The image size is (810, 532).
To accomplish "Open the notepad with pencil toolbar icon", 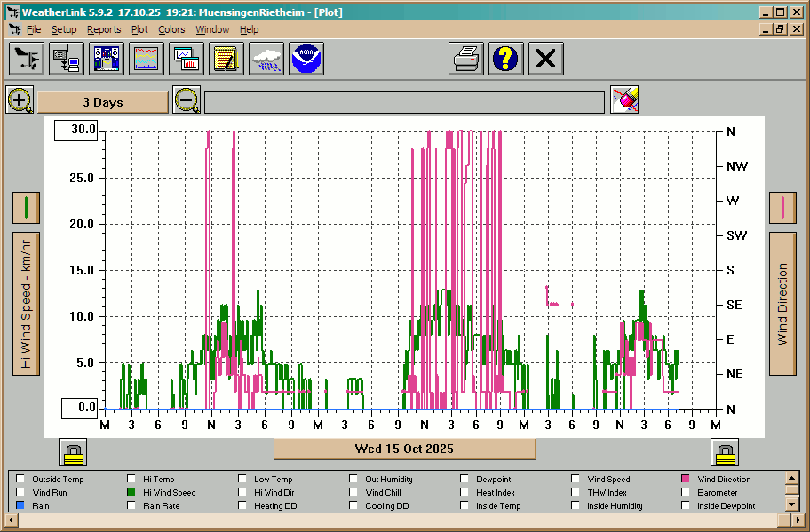I will (226, 60).
